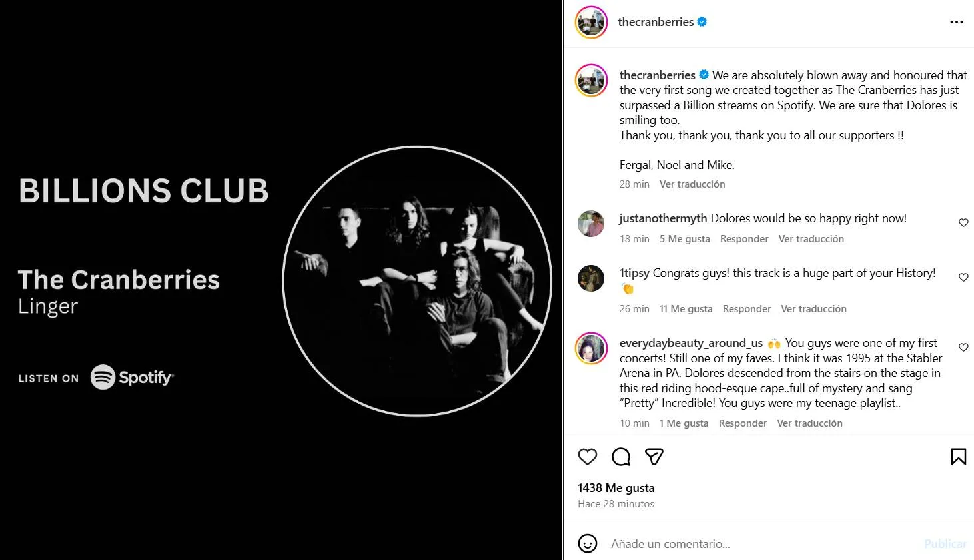Open the comment bubble icon
This screenshot has width=974, height=560.
pyautogui.click(x=621, y=457)
